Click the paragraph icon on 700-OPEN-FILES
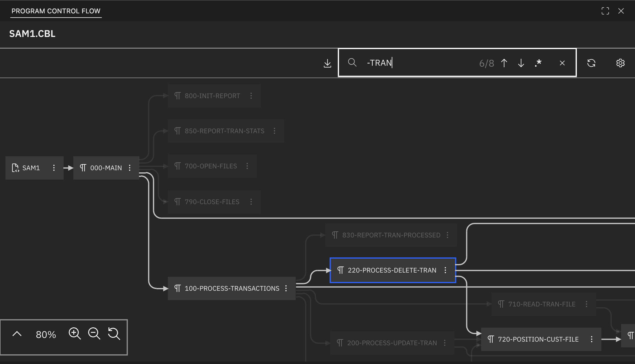 (x=177, y=166)
